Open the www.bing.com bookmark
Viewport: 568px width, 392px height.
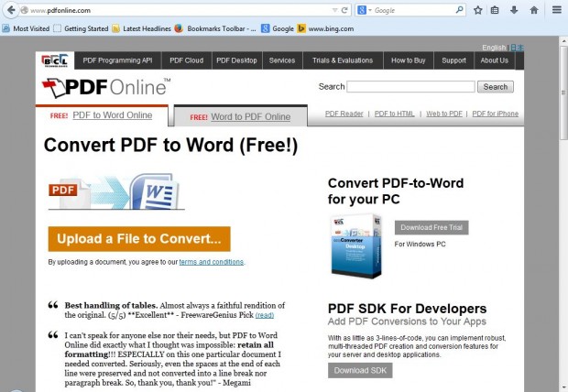[x=325, y=28]
